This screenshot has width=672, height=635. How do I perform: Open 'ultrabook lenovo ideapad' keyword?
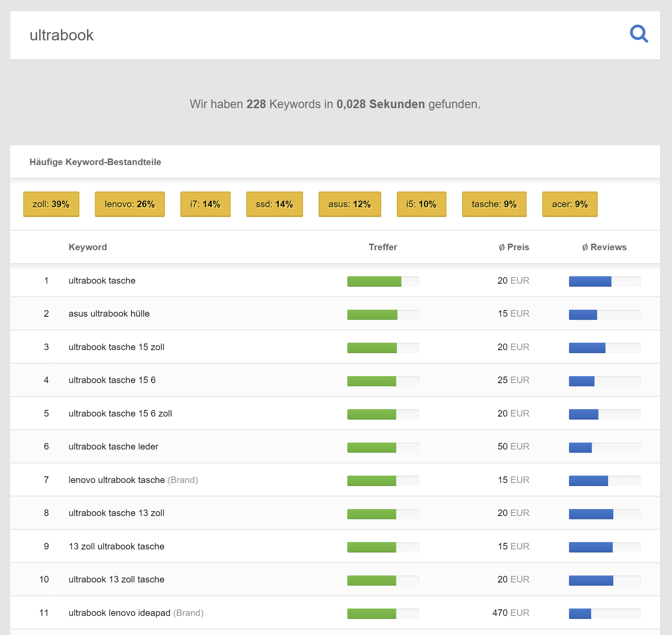point(120,613)
